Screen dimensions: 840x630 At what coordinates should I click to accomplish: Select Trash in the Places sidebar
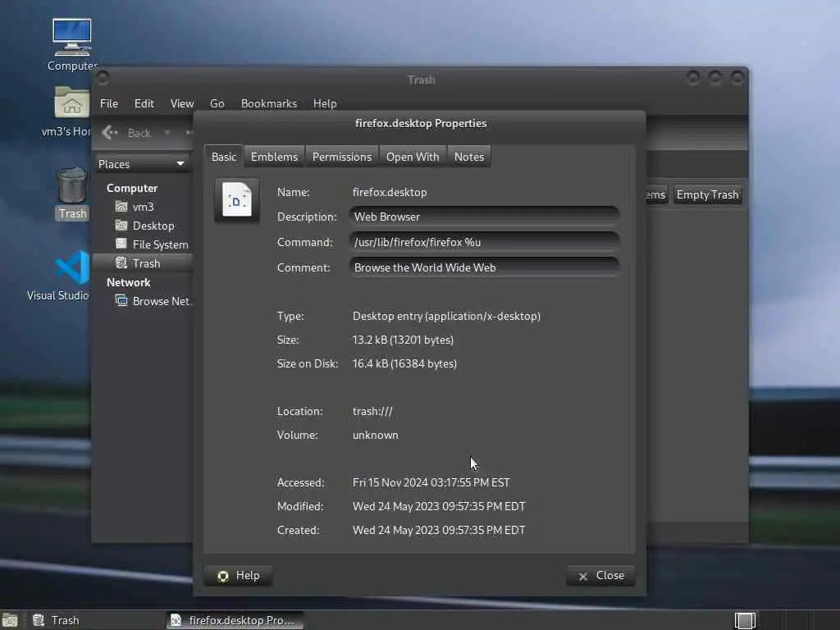[143, 263]
